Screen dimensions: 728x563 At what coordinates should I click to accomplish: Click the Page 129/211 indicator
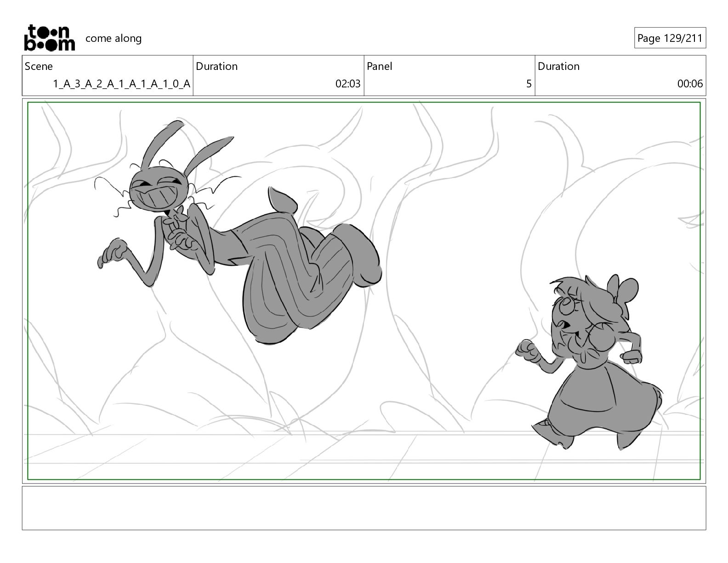pos(670,38)
